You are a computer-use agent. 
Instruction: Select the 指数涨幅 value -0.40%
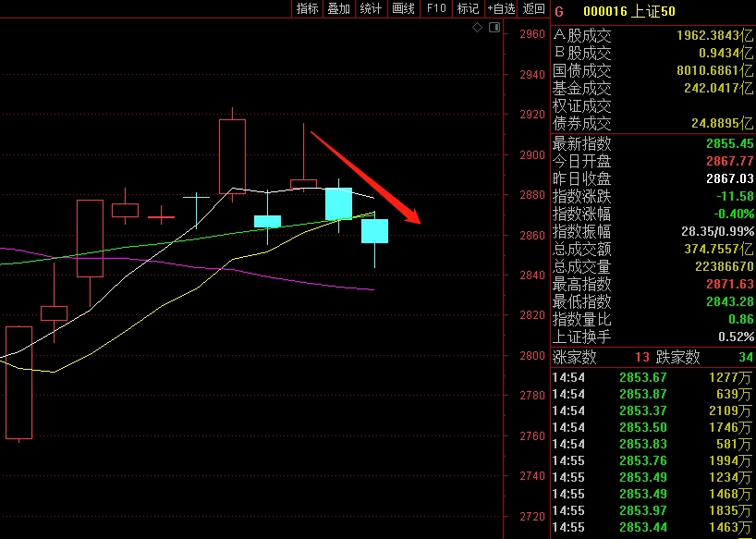click(x=734, y=214)
